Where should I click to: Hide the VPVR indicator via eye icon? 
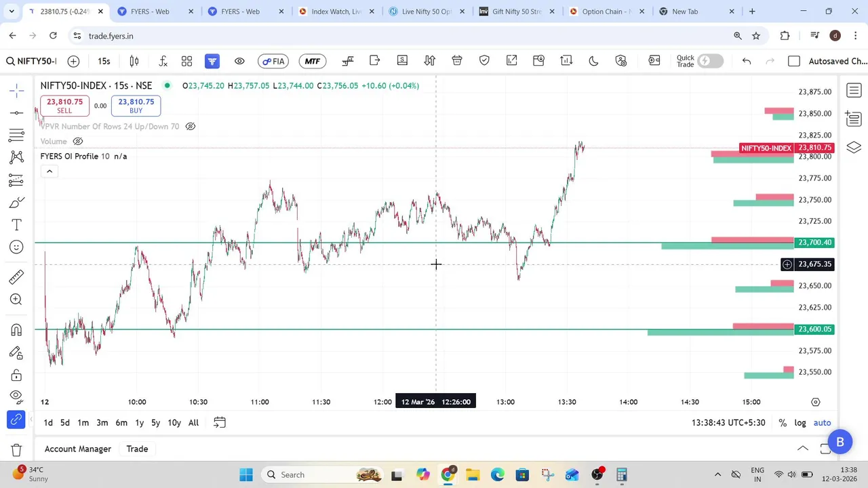(191, 126)
